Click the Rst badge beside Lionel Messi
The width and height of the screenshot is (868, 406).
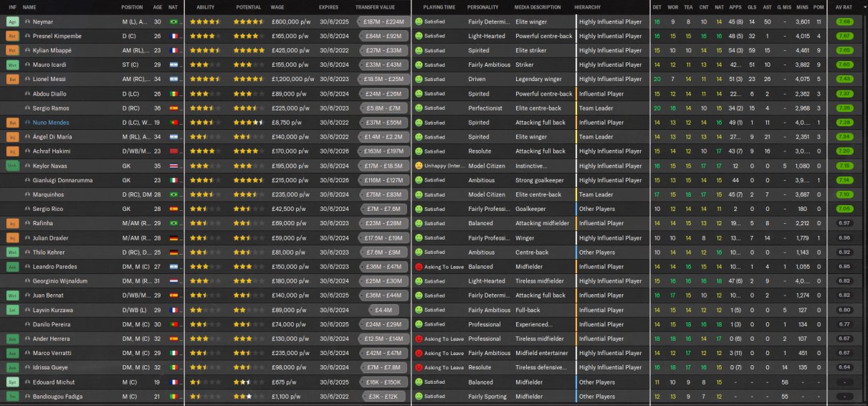coord(12,80)
